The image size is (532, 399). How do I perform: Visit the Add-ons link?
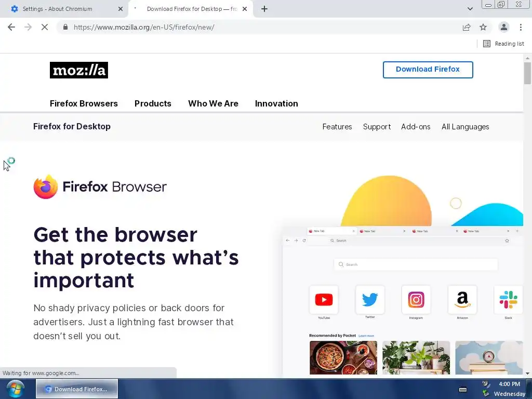(416, 127)
